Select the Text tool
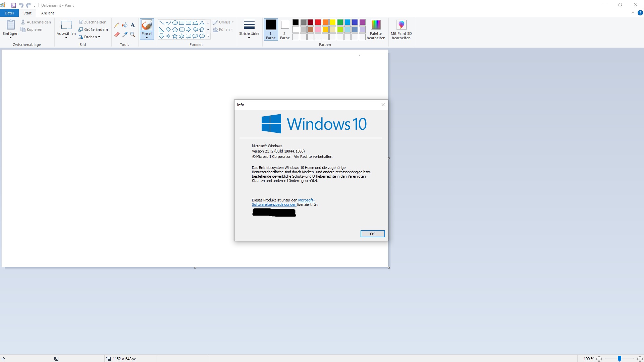 133,25
